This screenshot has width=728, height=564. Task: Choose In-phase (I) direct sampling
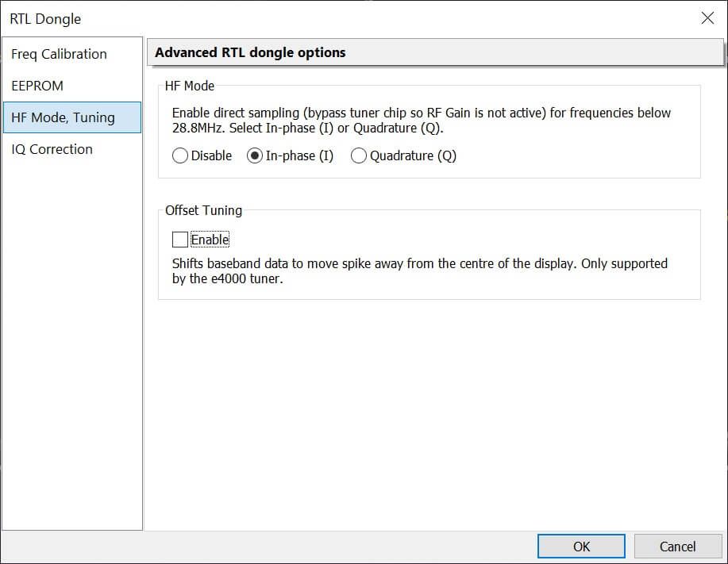pos(254,156)
